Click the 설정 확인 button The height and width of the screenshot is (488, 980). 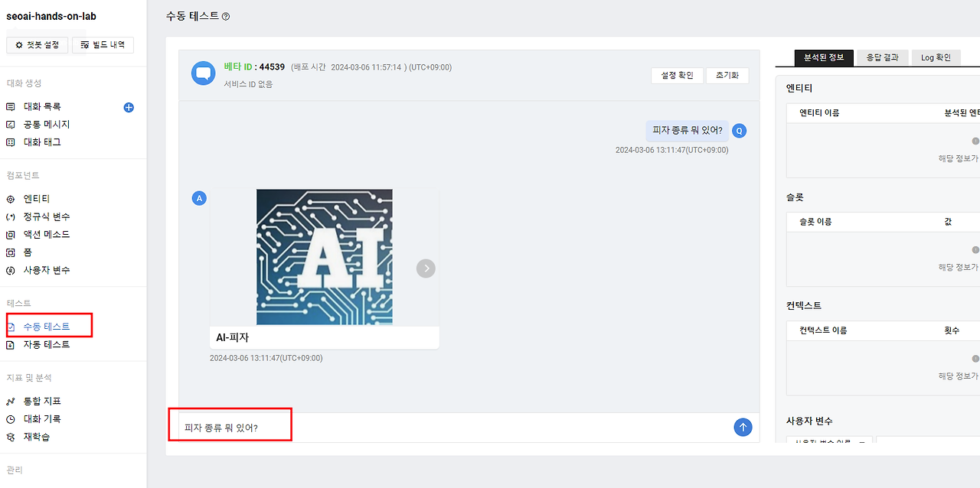(x=677, y=76)
